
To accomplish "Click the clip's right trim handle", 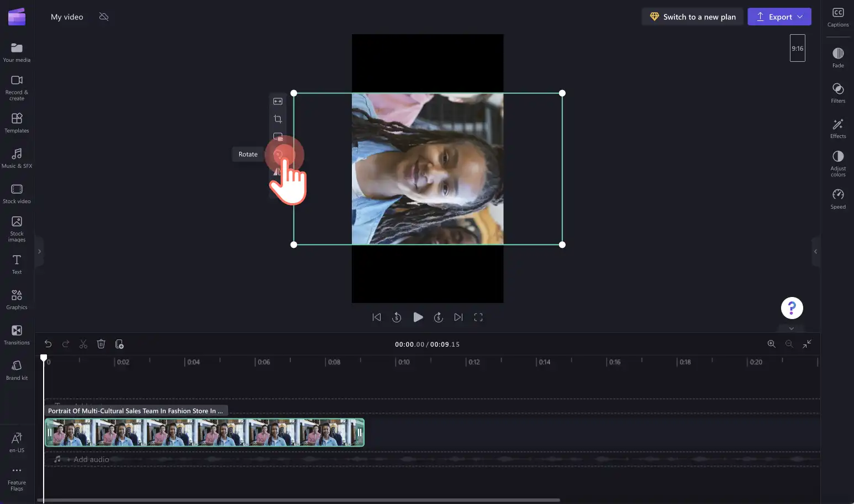I will (360, 432).
